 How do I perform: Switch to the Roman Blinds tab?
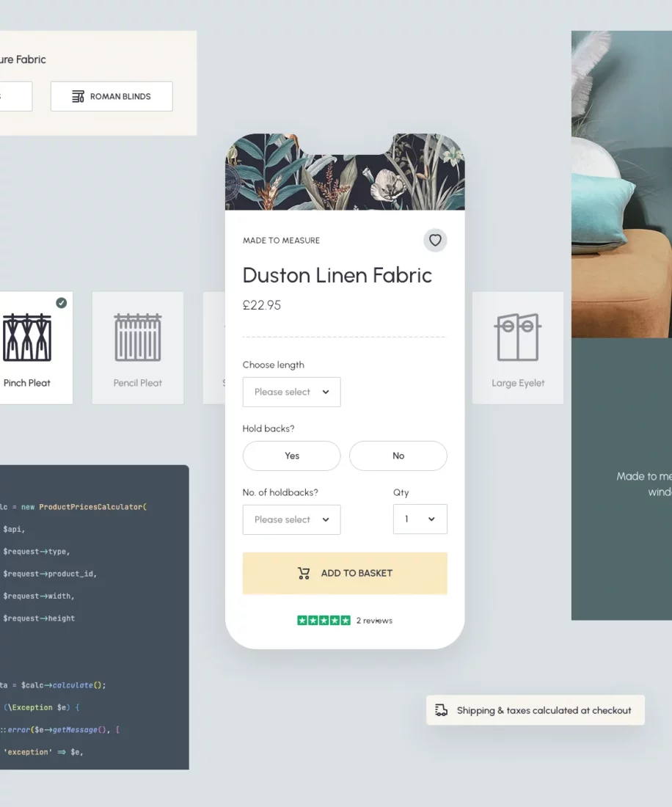tap(111, 96)
